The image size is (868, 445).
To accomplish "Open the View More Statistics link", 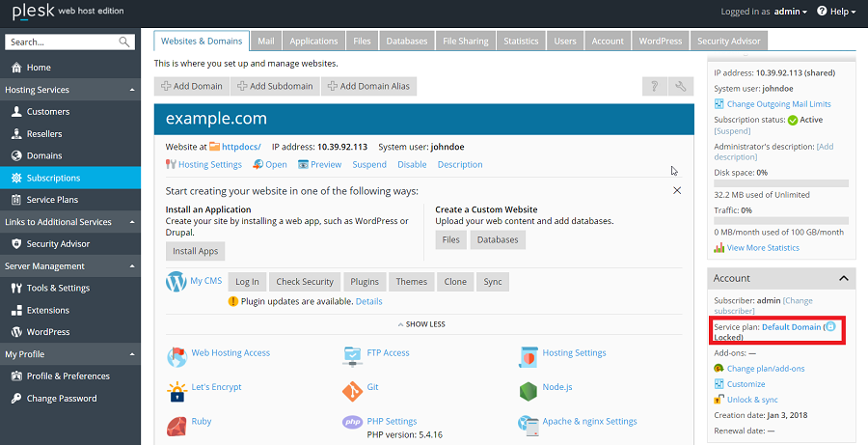I will [x=762, y=248].
